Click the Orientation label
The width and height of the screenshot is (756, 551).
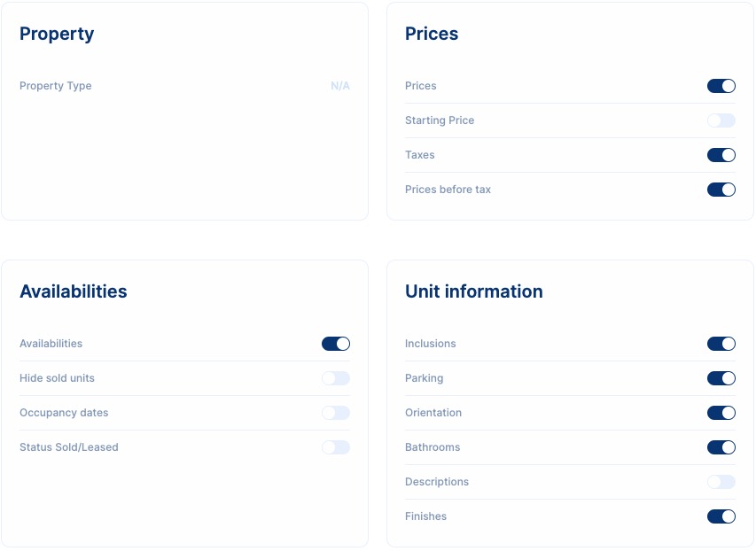coord(433,413)
